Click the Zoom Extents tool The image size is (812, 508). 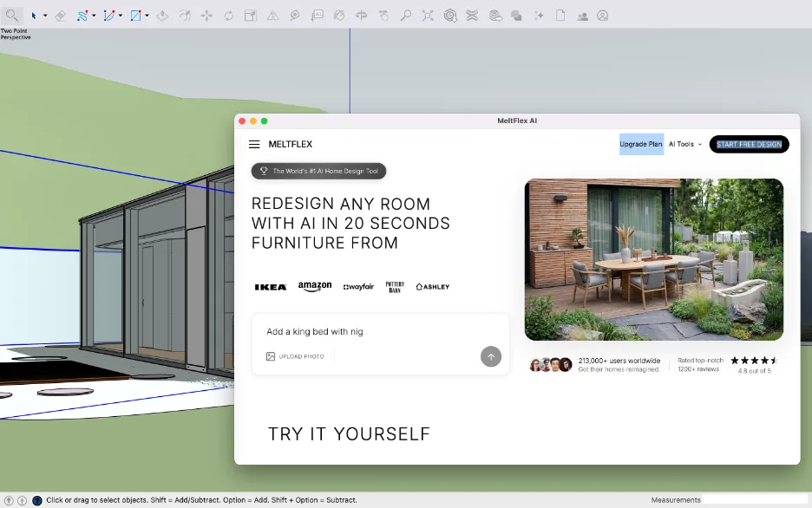coord(428,16)
